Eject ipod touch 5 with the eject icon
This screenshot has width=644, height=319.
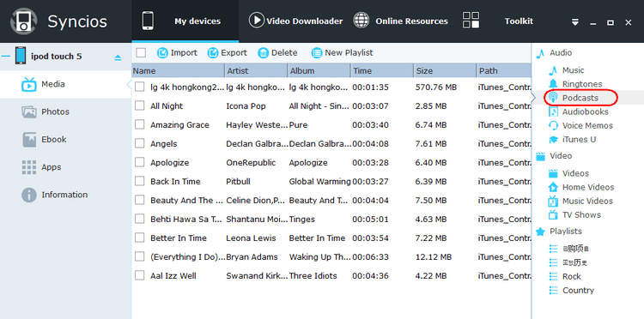[x=118, y=57]
